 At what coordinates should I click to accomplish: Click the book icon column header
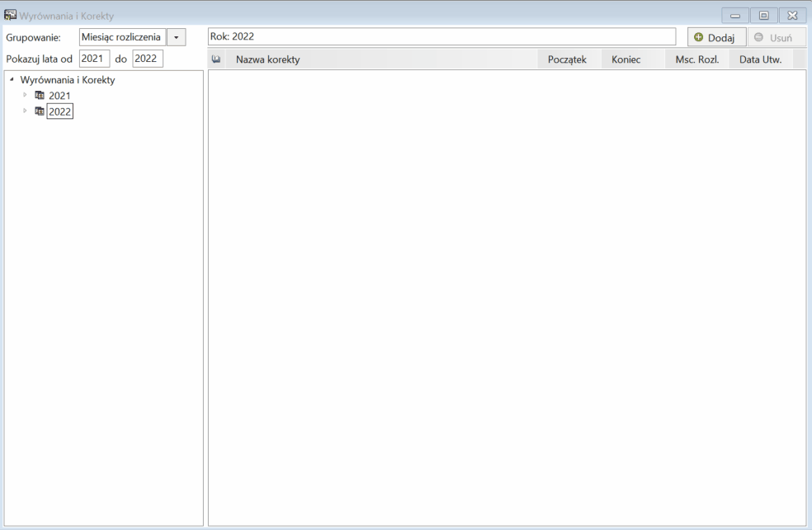(216, 59)
